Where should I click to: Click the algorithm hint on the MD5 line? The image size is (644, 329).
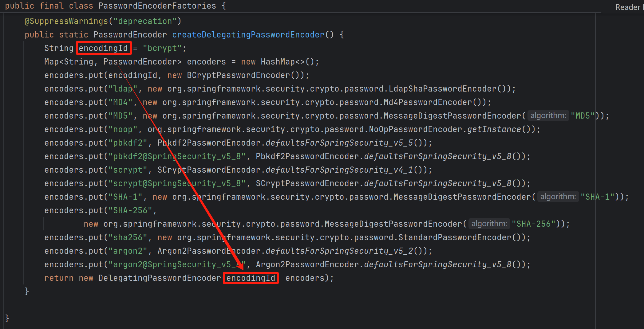click(x=548, y=116)
